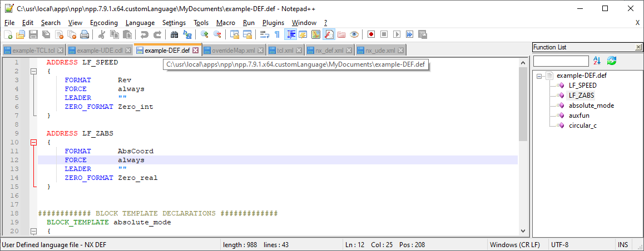
Task: Collapse the absolute_mode block fold marker
Action: point(34,232)
